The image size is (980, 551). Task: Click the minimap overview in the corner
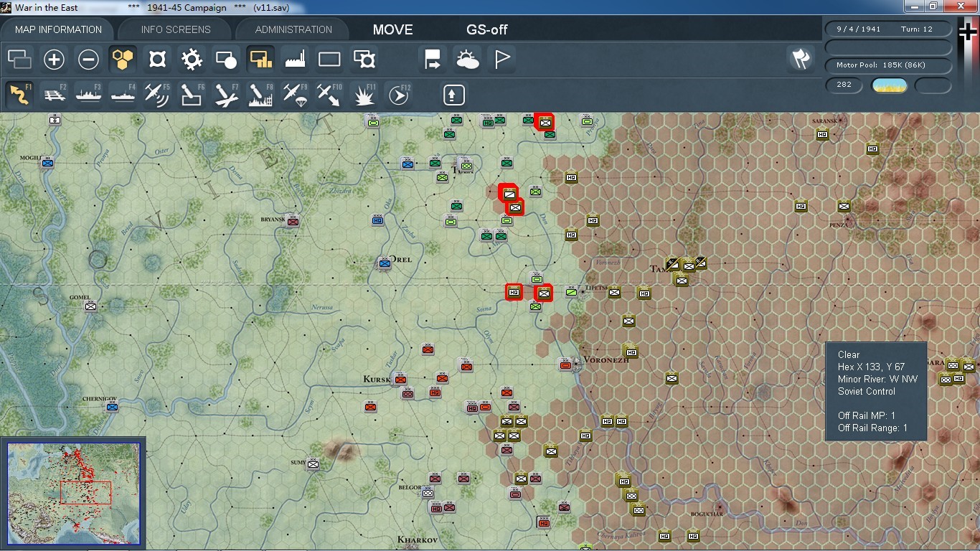[74, 494]
